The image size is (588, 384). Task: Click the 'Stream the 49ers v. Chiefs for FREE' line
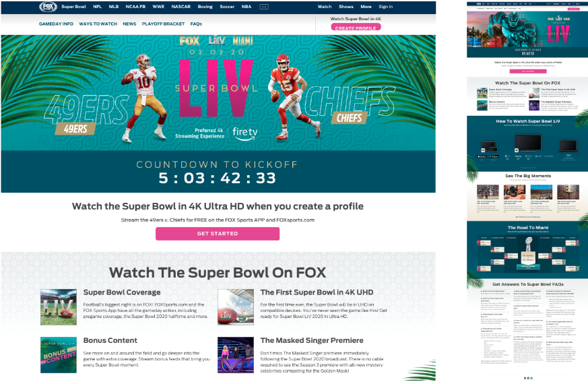[x=218, y=220]
